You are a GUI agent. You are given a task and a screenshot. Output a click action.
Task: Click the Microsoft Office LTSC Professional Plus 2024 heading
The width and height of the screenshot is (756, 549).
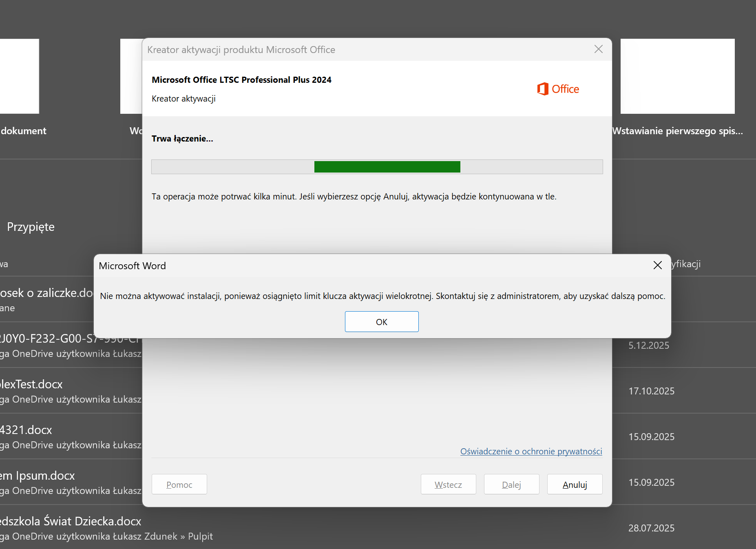tap(241, 80)
